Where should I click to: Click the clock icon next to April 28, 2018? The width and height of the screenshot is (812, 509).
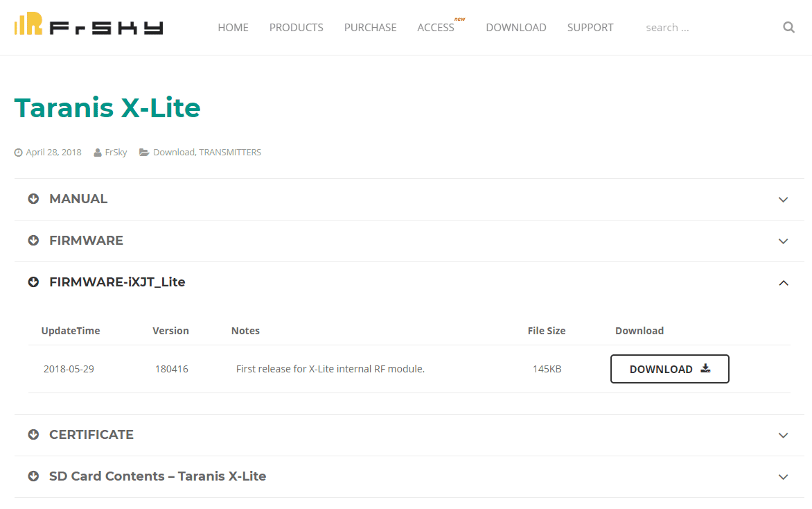[18, 153]
